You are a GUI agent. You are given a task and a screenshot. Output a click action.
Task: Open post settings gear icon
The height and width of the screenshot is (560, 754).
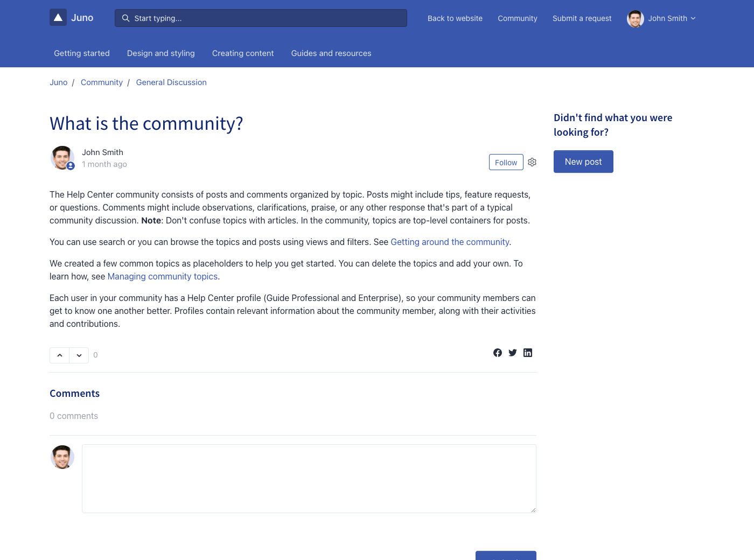click(x=532, y=162)
